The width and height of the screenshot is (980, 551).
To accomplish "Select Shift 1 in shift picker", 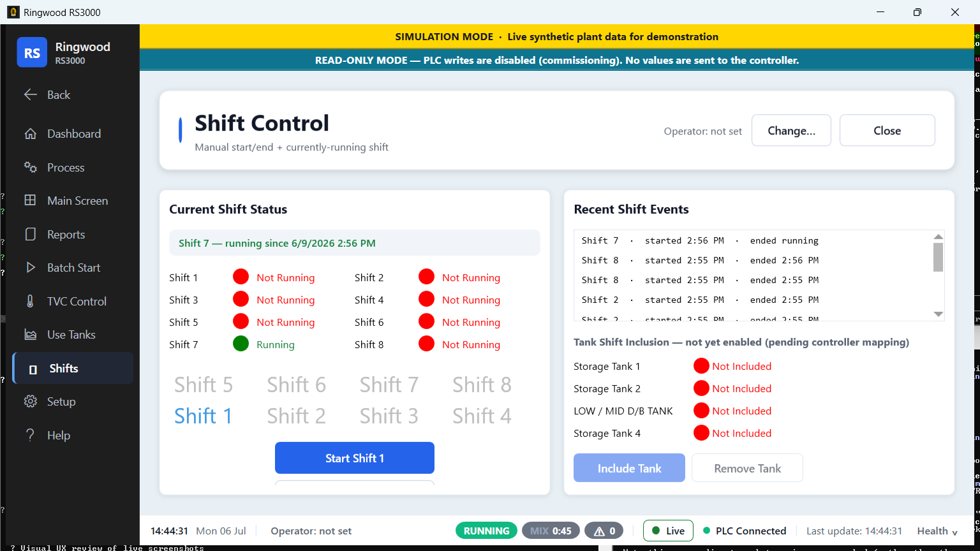I will point(204,416).
